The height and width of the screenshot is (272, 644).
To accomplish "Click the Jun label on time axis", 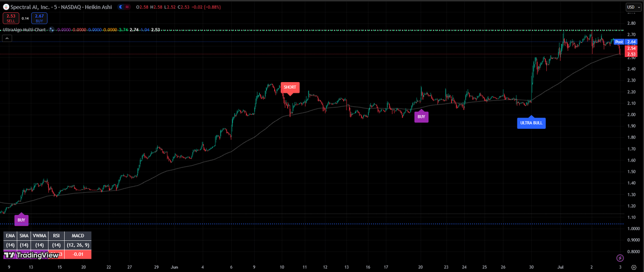I will [x=174, y=267].
